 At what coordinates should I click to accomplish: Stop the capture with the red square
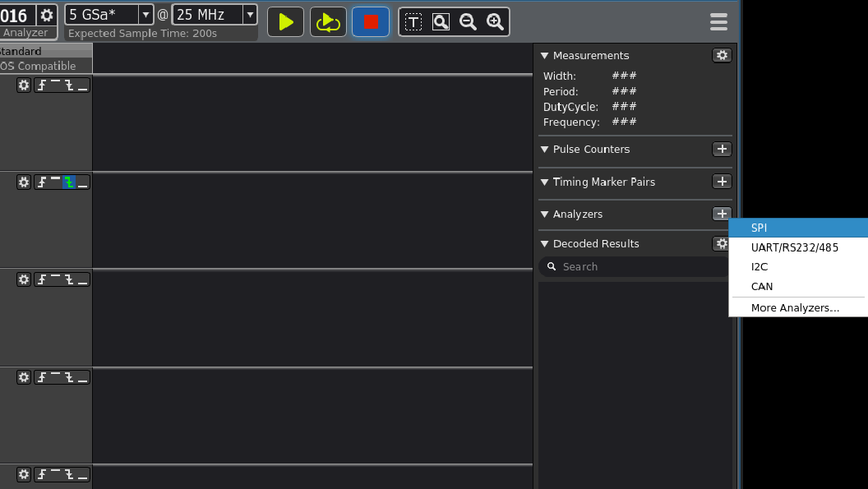[x=371, y=22]
